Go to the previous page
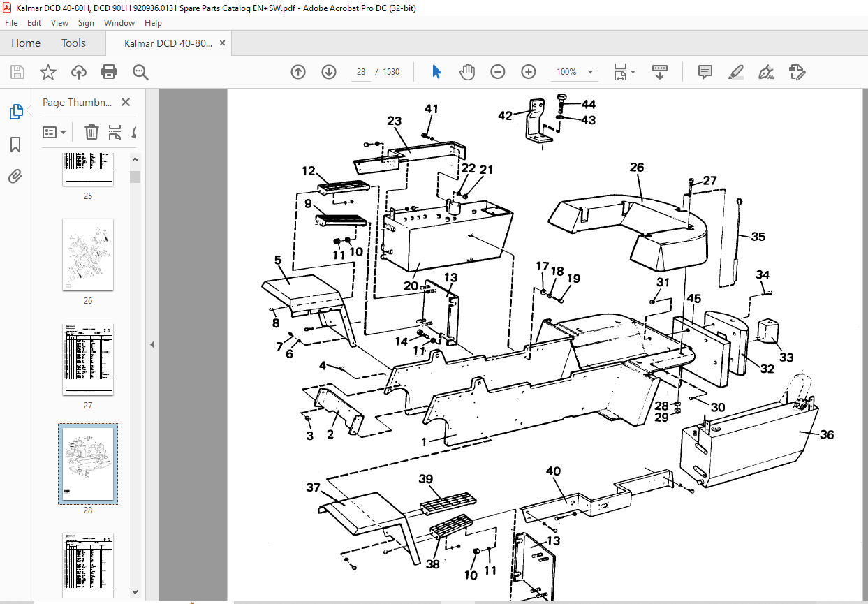868x604 pixels. coord(298,72)
